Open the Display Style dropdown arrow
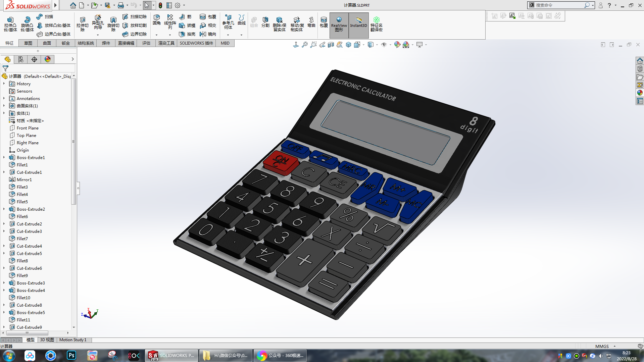Image resolution: width=644 pixels, height=362 pixels. click(377, 45)
